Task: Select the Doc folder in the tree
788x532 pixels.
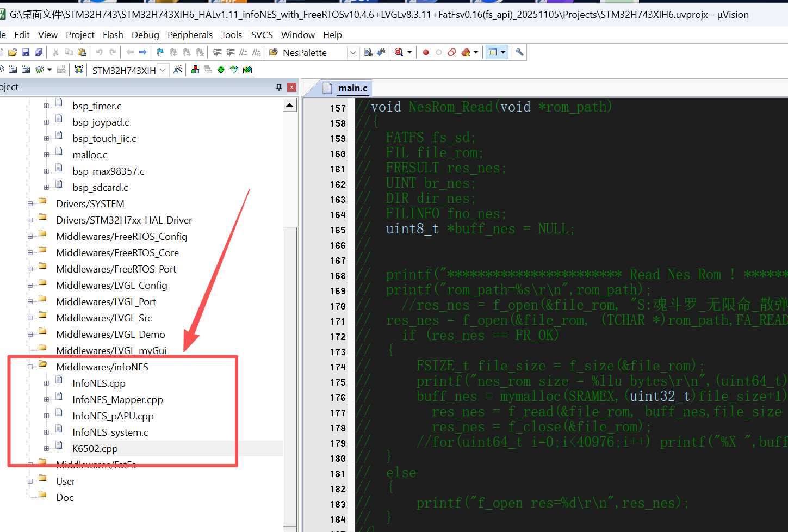Action: (x=65, y=498)
